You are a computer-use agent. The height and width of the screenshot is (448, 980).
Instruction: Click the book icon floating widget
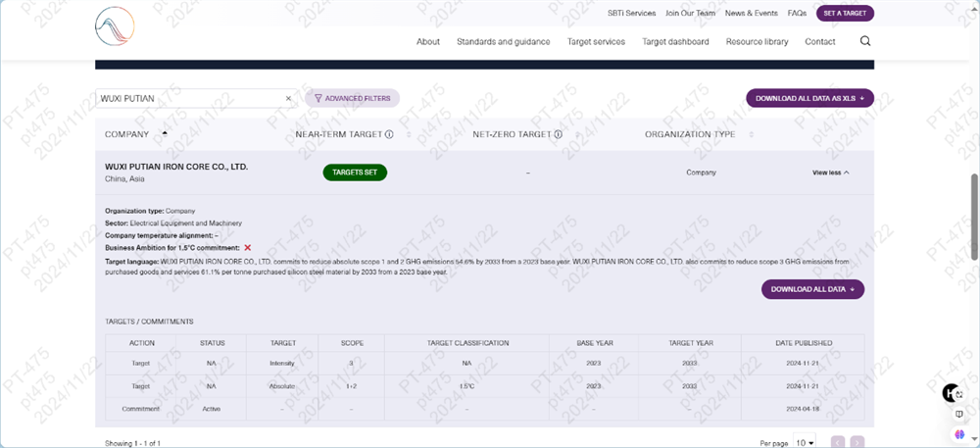959,414
